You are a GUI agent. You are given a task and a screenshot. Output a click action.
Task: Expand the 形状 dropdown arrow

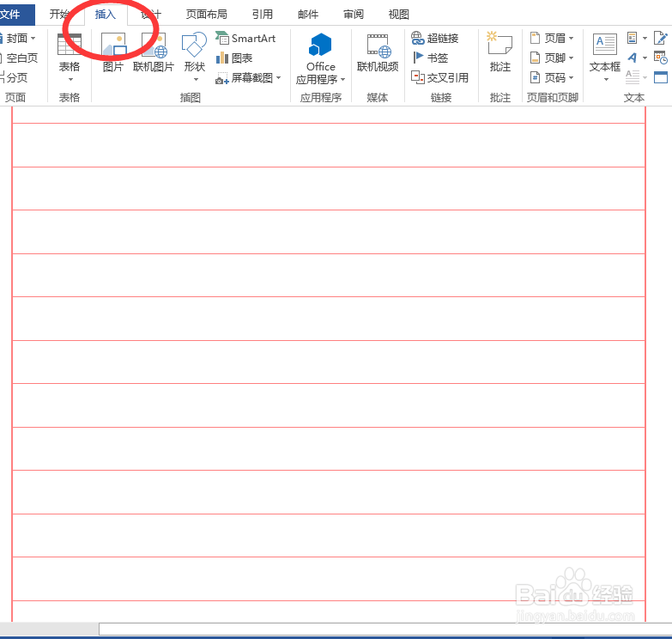[x=196, y=80]
